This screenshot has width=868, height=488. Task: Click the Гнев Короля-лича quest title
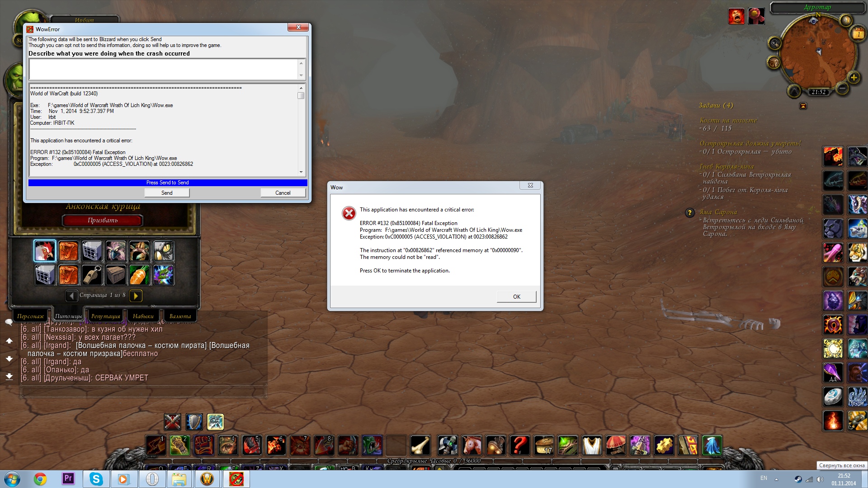click(726, 167)
